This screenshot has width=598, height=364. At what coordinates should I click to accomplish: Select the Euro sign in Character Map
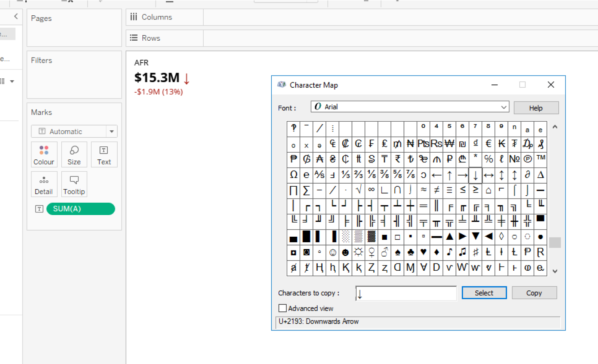(488, 144)
